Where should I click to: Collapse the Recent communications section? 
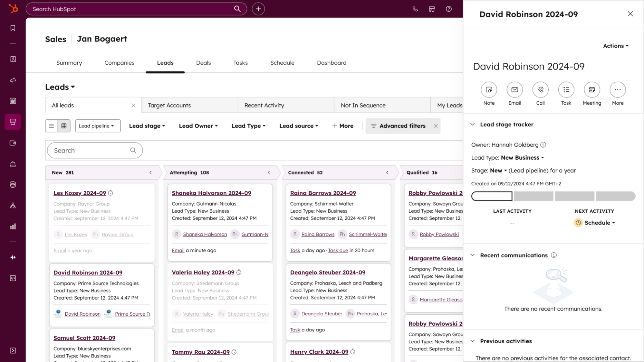[473, 255]
